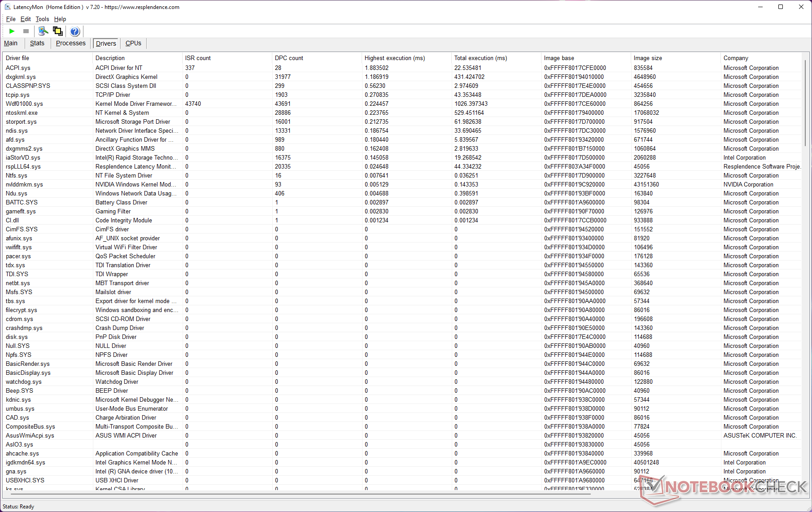Open help via the blue question mark icon
812x512 pixels.
click(75, 31)
